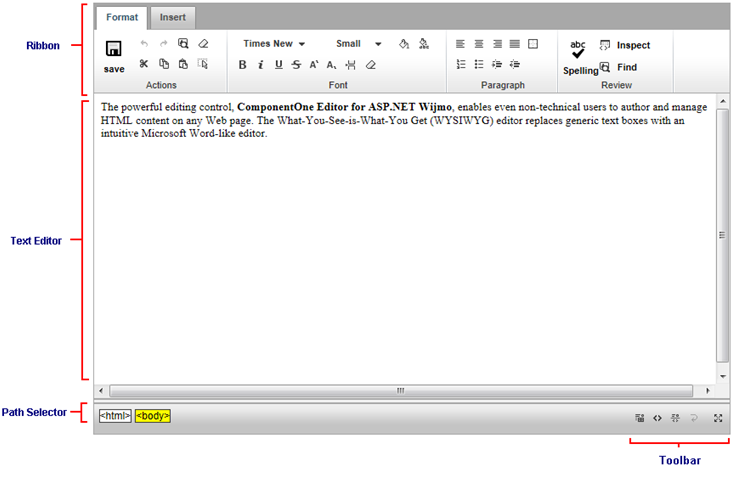The image size is (733, 477).
Task: Apply superscript formatting
Action: pyautogui.click(x=314, y=65)
